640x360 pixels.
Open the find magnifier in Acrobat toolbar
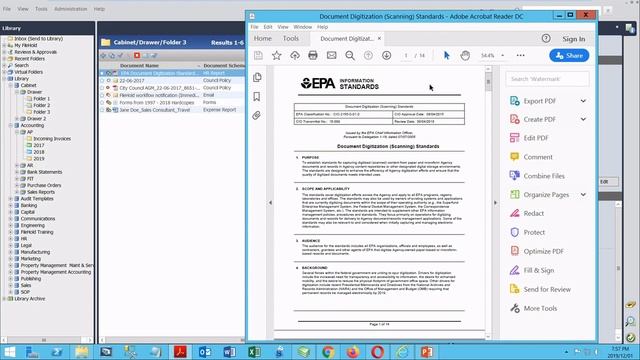350,55
